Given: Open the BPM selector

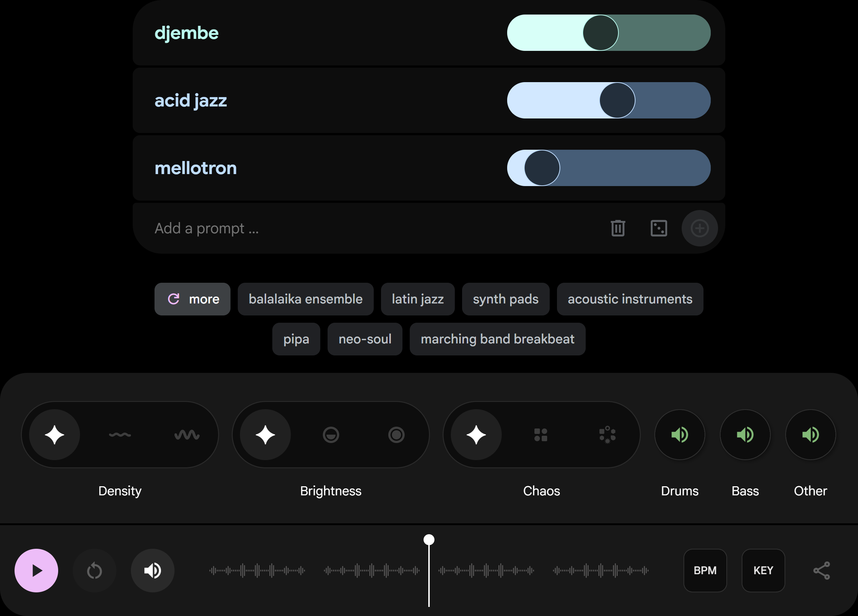Looking at the screenshot, I should (x=705, y=570).
